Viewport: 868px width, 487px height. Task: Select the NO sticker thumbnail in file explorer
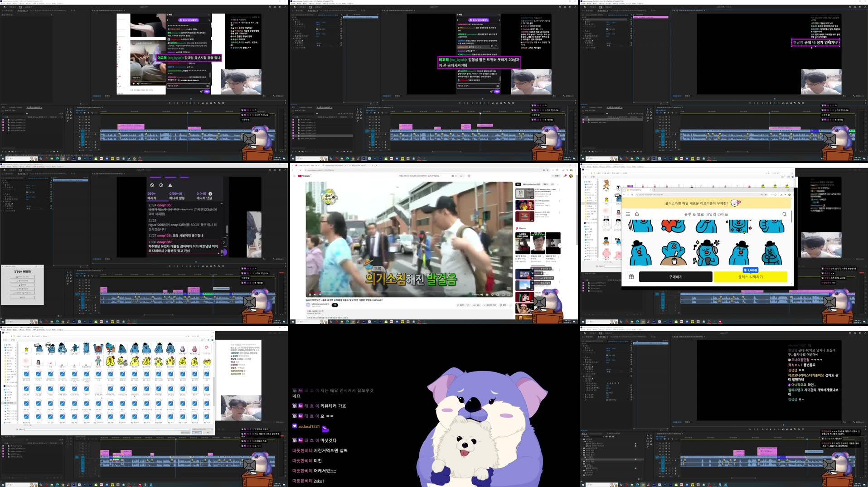pos(38,348)
